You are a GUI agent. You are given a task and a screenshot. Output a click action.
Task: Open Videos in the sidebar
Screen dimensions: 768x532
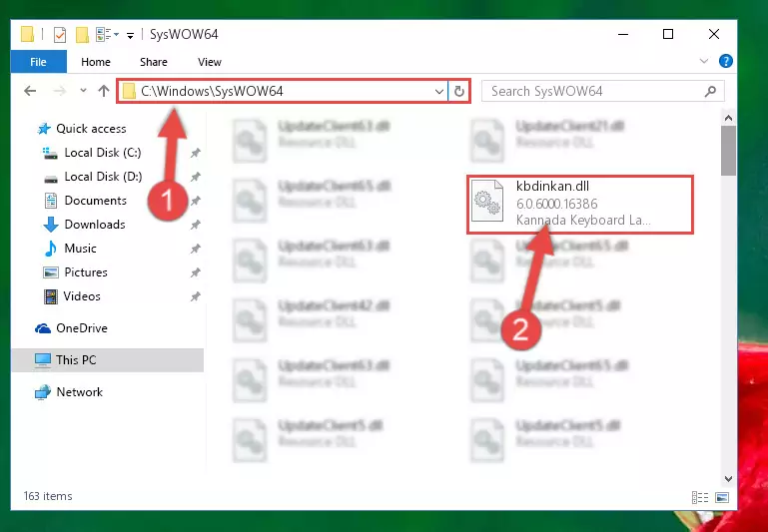[x=82, y=296]
